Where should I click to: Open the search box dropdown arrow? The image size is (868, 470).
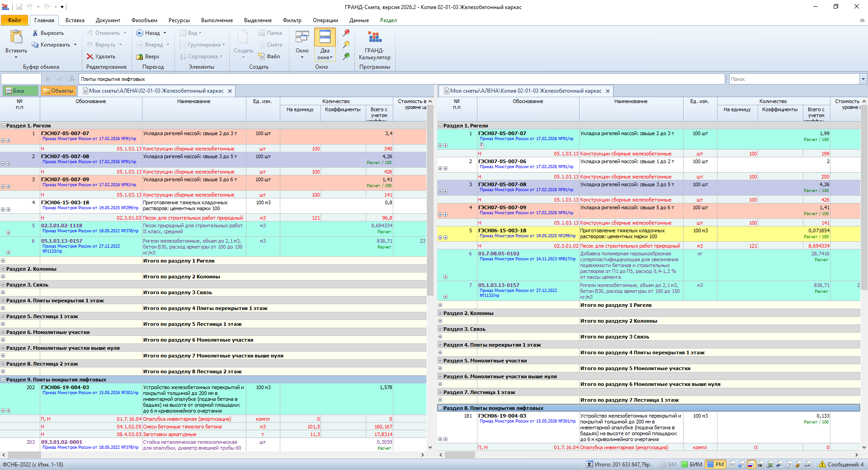[863, 79]
